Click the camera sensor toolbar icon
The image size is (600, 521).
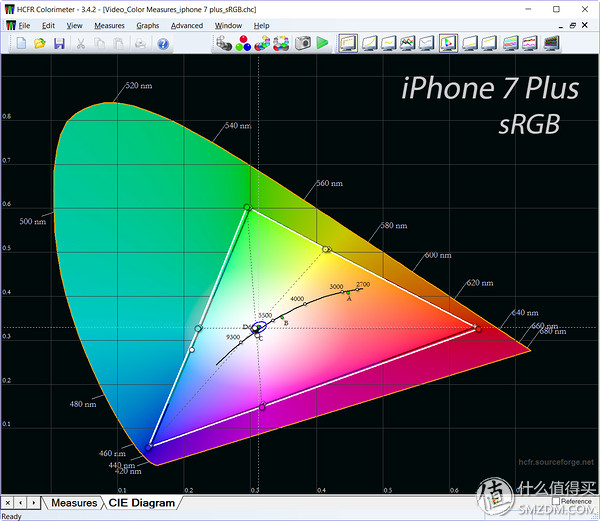click(x=302, y=43)
